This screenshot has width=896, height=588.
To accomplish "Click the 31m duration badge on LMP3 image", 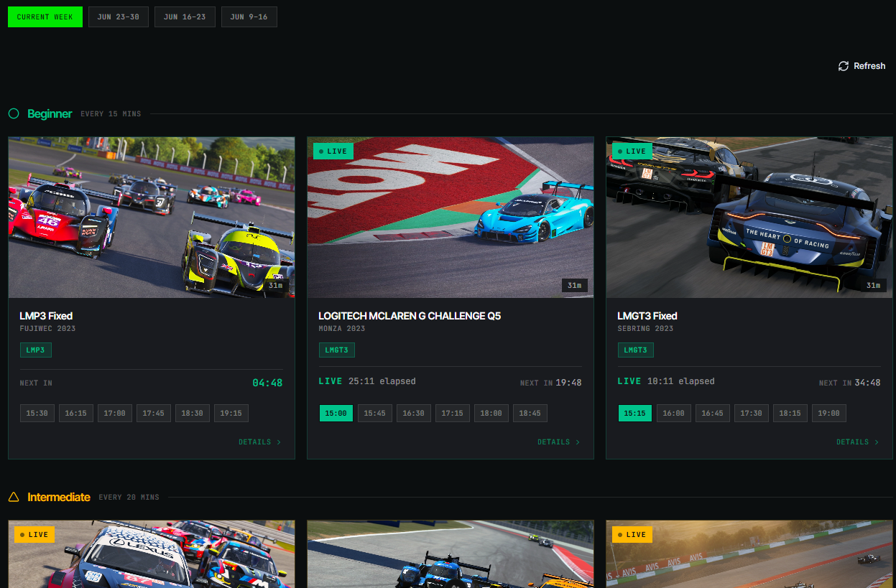I will 275,286.
